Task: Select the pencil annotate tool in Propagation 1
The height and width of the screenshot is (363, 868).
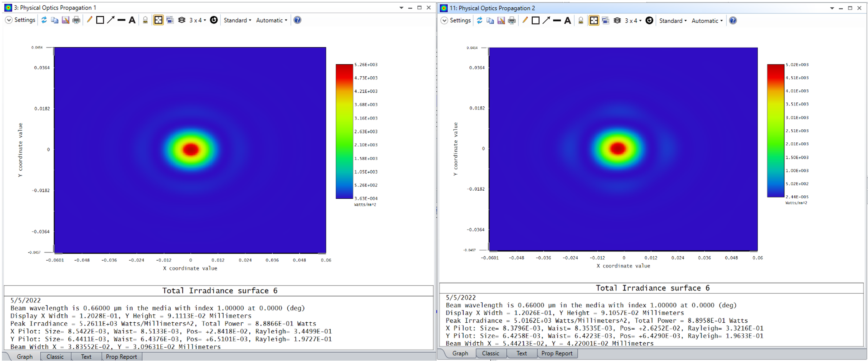Action: click(x=89, y=20)
